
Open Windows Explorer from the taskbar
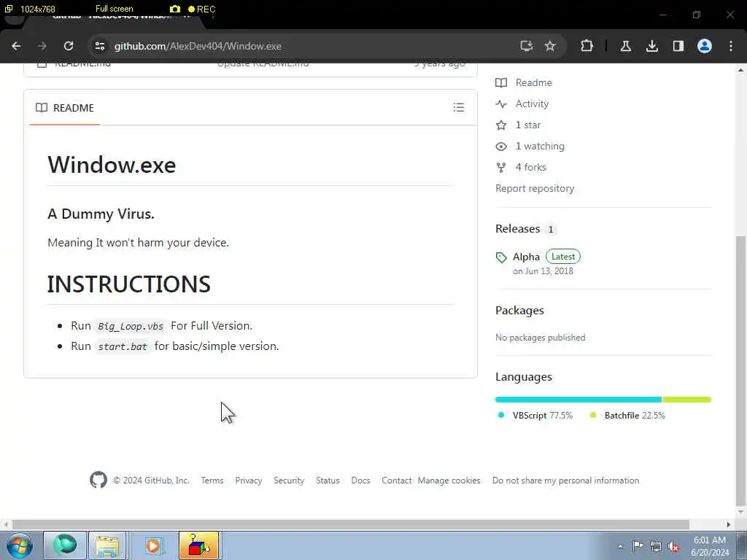(x=107, y=545)
